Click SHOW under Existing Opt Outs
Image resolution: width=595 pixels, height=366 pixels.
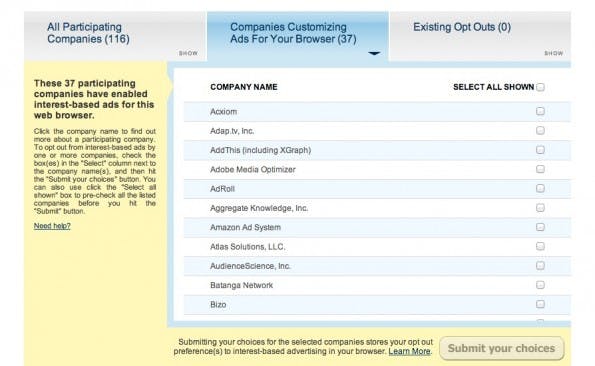554,53
